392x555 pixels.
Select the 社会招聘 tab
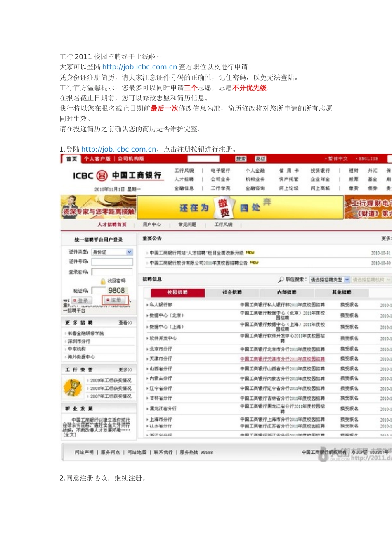[x=232, y=292]
